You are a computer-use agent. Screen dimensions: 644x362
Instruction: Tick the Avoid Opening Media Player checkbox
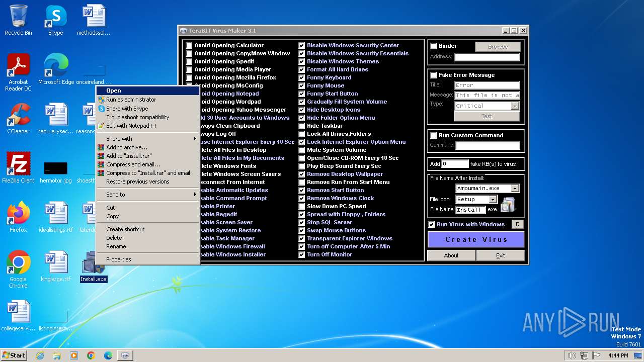[189, 69]
